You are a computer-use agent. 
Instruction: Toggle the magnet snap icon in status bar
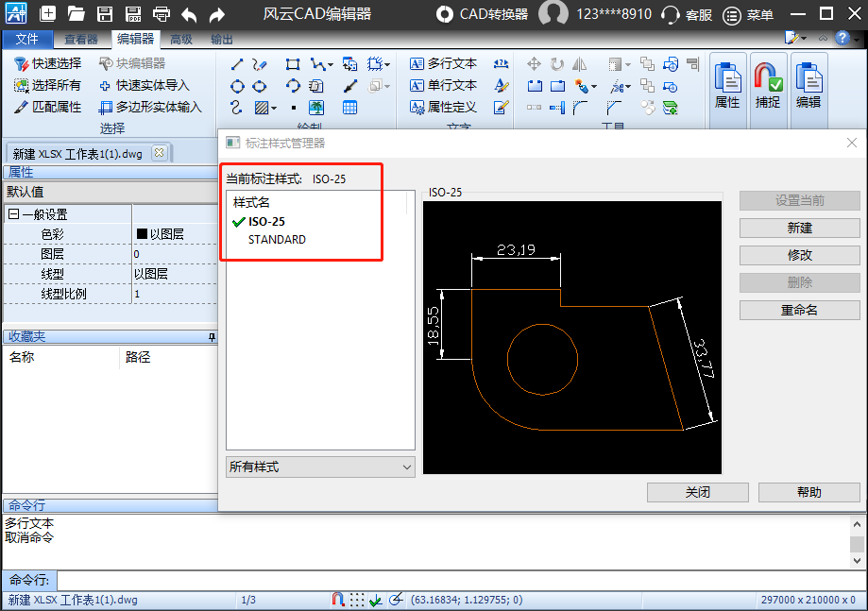point(338,600)
